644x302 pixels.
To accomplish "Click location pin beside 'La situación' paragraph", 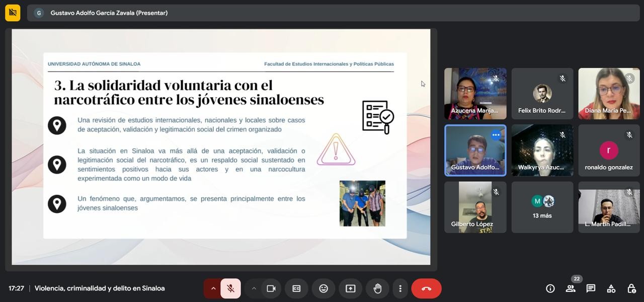I will 57,165.
